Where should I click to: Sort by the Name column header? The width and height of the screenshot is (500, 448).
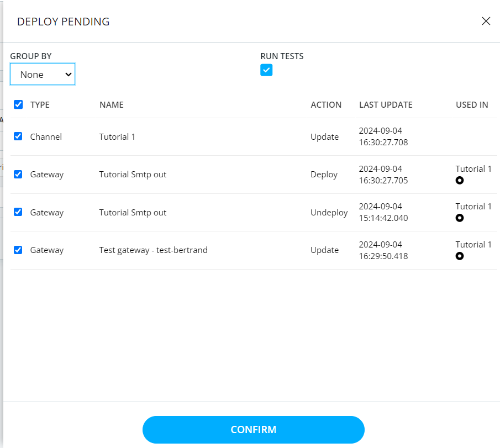click(x=111, y=104)
